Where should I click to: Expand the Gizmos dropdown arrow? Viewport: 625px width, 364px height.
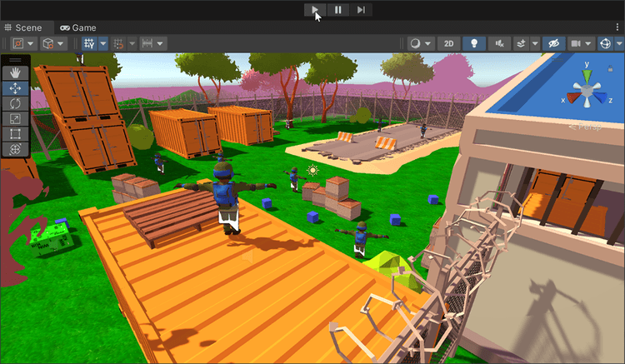(619, 43)
